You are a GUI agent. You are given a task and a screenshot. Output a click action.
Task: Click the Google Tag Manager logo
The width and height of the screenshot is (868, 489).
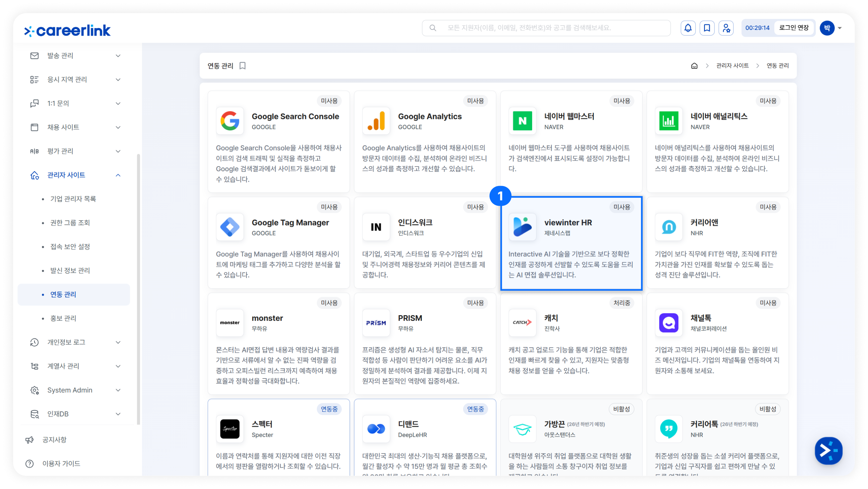pyautogui.click(x=230, y=227)
